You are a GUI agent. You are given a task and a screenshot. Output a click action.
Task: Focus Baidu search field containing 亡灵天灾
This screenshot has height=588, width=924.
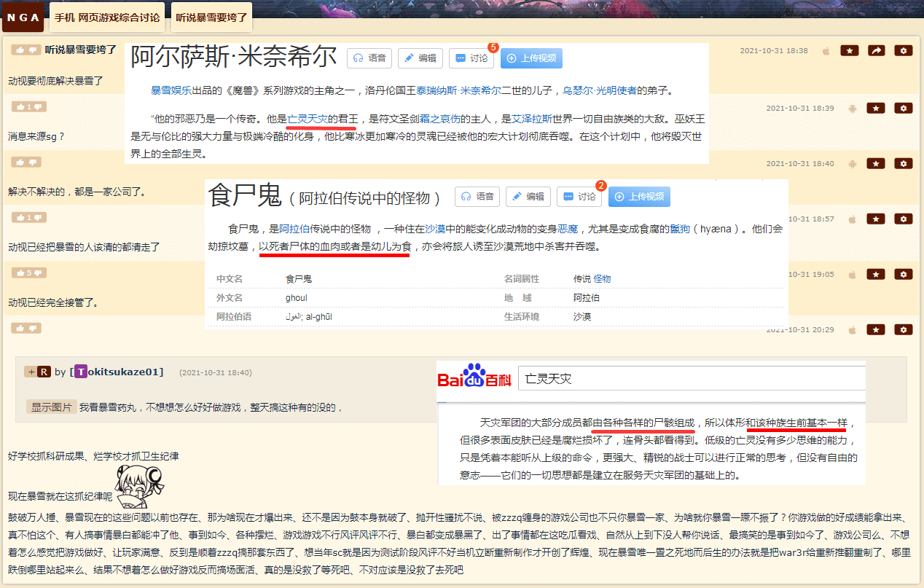(691, 379)
